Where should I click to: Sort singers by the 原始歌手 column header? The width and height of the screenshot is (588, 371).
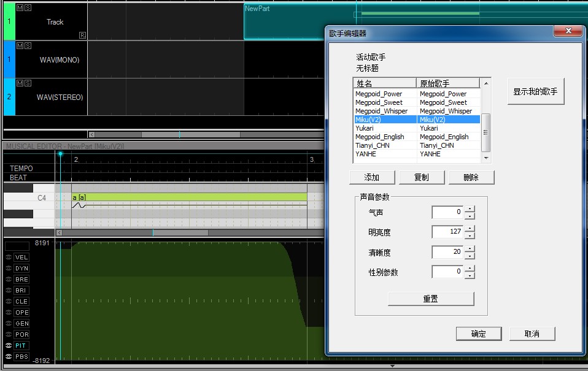point(448,83)
